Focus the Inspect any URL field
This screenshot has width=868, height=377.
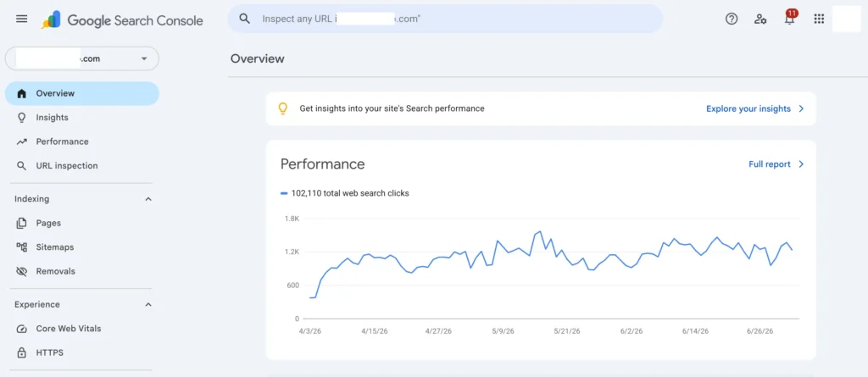pos(445,19)
